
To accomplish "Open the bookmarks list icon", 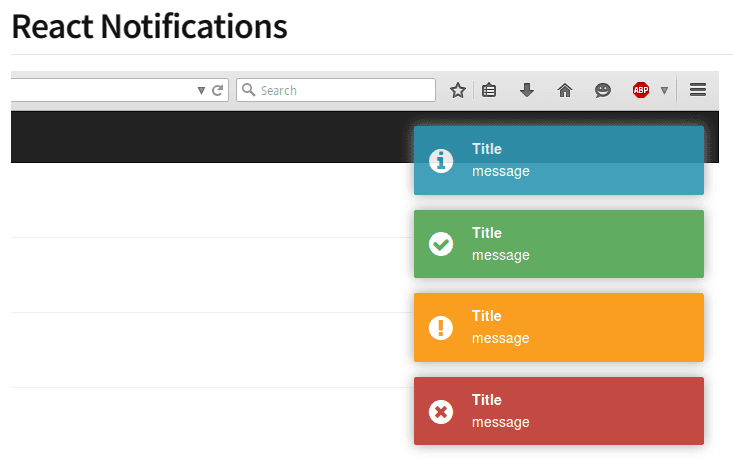I will click(489, 91).
